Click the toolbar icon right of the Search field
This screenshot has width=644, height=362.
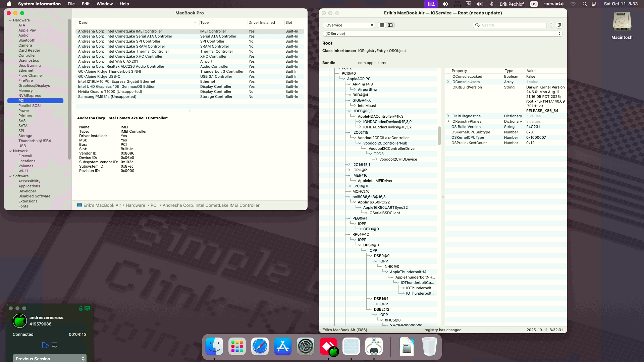pos(559,25)
